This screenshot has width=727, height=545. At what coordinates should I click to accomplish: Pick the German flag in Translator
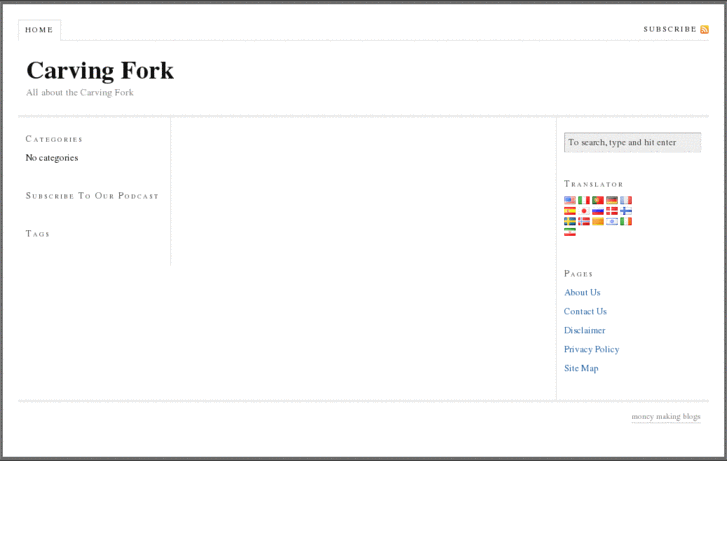point(612,200)
